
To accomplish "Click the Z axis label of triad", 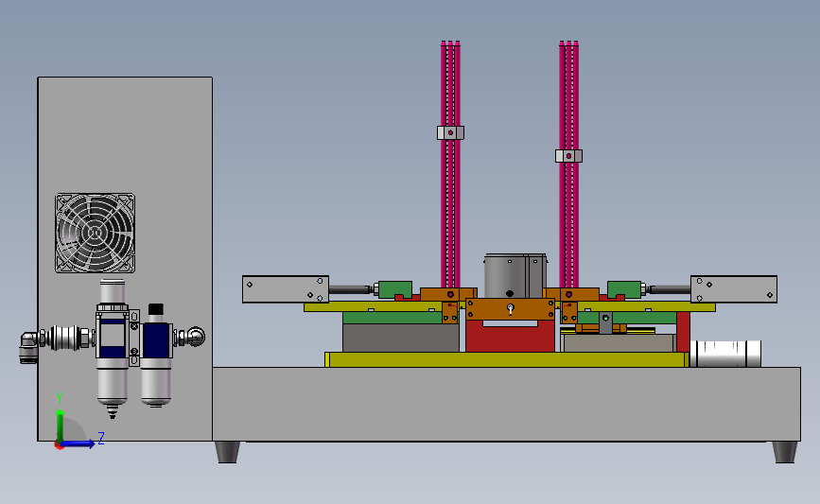I will point(101,438).
